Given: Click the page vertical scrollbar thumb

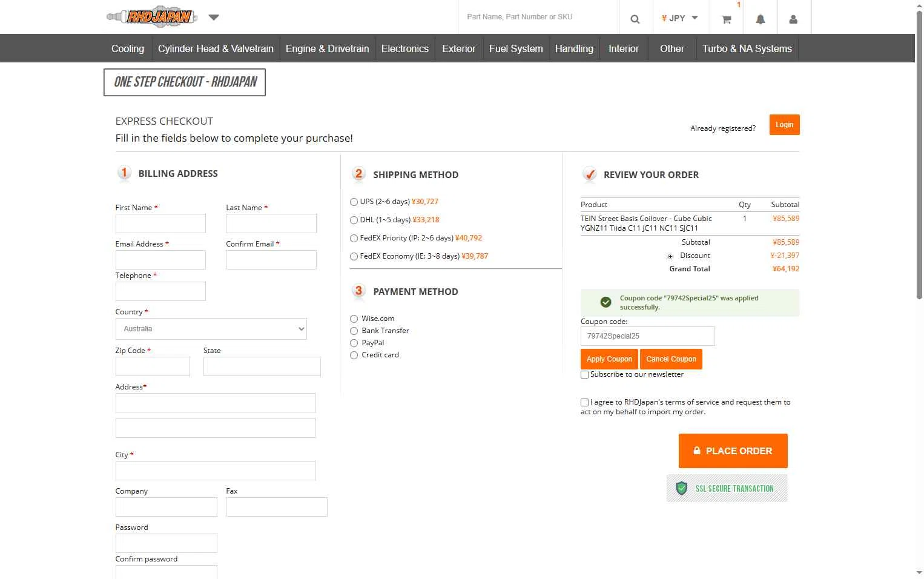Looking at the screenshot, I should click(x=919, y=154).
